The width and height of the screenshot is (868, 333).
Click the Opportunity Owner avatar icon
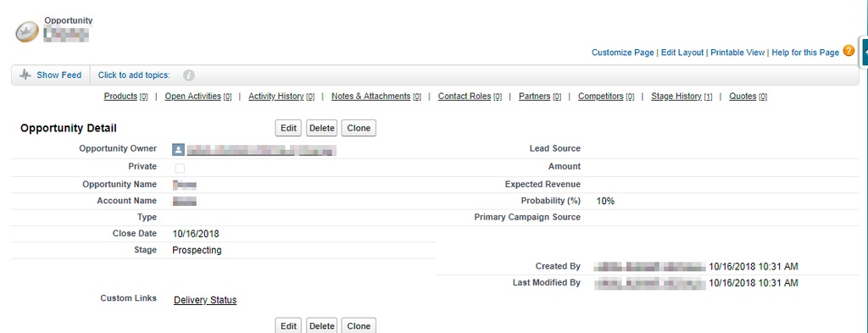178,149
